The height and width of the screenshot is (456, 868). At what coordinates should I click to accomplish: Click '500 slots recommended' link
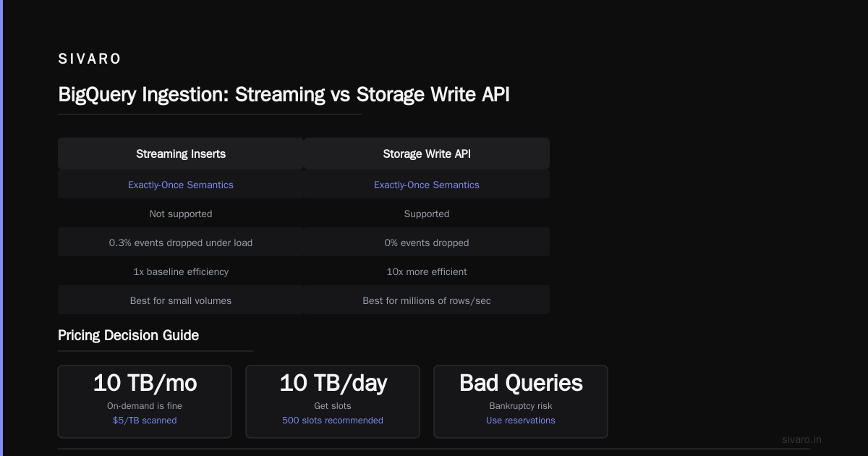[x=333, y=421]
